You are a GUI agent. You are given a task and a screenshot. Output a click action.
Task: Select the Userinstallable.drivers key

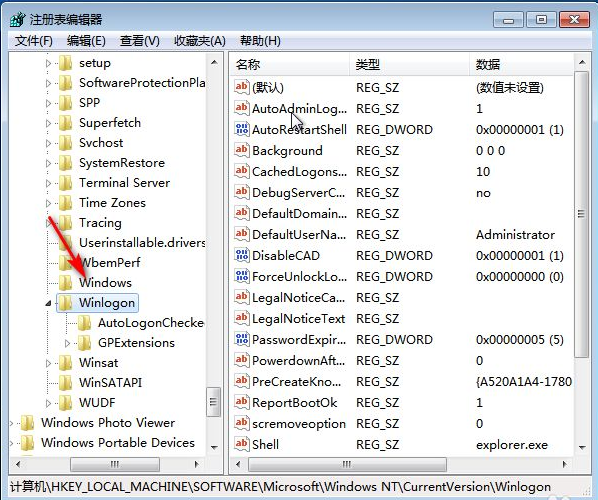(142, 243)
